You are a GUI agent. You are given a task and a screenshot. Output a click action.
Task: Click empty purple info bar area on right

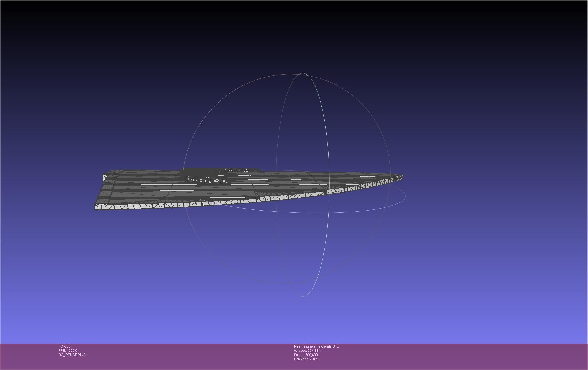click(x=477, y=356)
